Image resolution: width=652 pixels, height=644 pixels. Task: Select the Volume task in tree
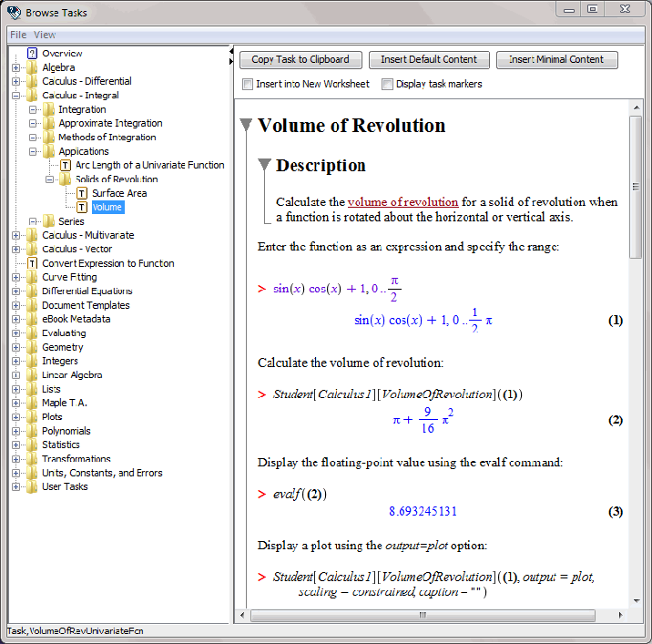(x=107, y=208)
